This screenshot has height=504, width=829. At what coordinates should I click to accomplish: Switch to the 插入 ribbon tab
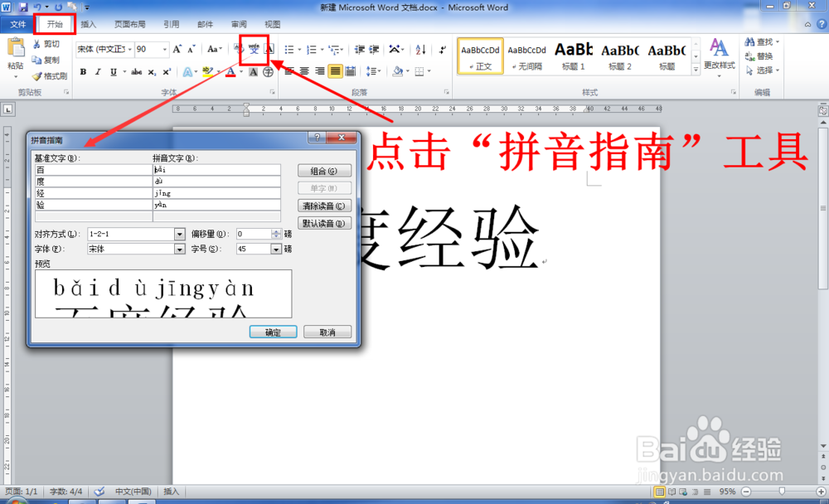(x=90, y=24)
